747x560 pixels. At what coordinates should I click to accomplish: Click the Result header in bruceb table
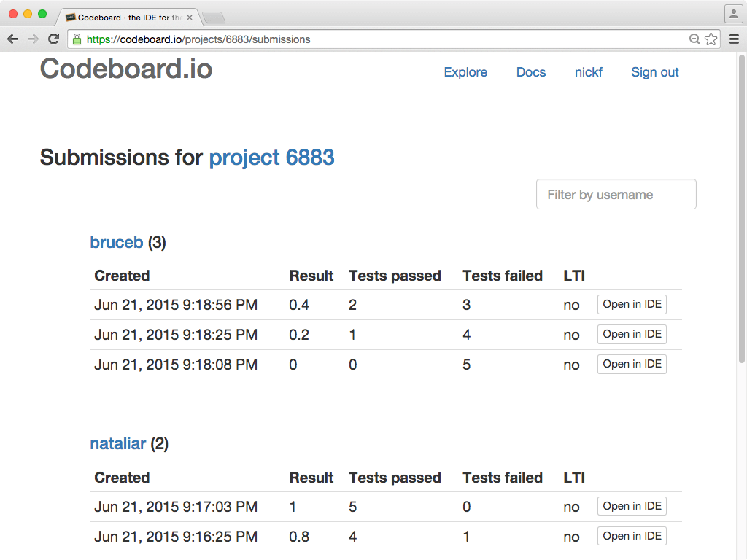pyautogui.click(x=311, y=276)
